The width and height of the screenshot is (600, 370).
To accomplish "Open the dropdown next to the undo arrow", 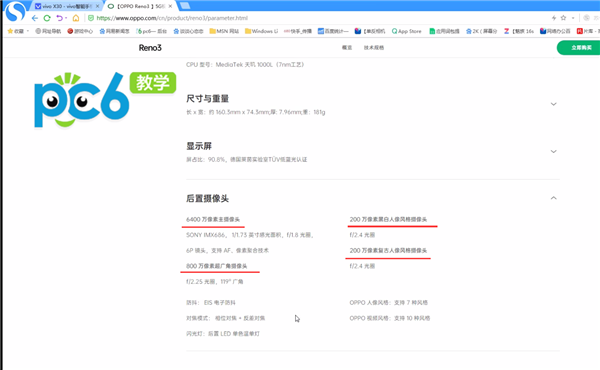I will (x=66, y=18).
